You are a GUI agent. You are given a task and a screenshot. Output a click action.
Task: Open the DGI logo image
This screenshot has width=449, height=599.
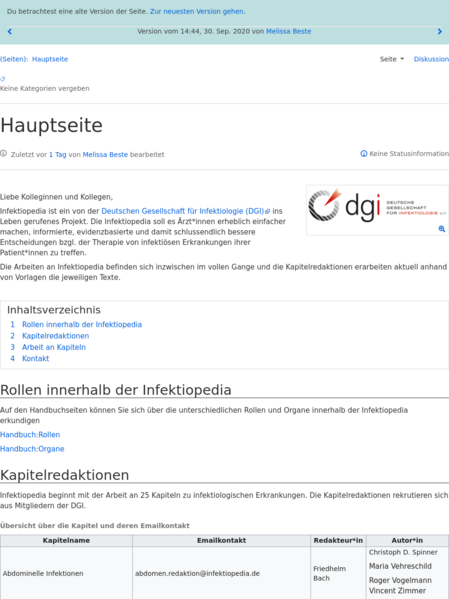[x=377, y=206]
